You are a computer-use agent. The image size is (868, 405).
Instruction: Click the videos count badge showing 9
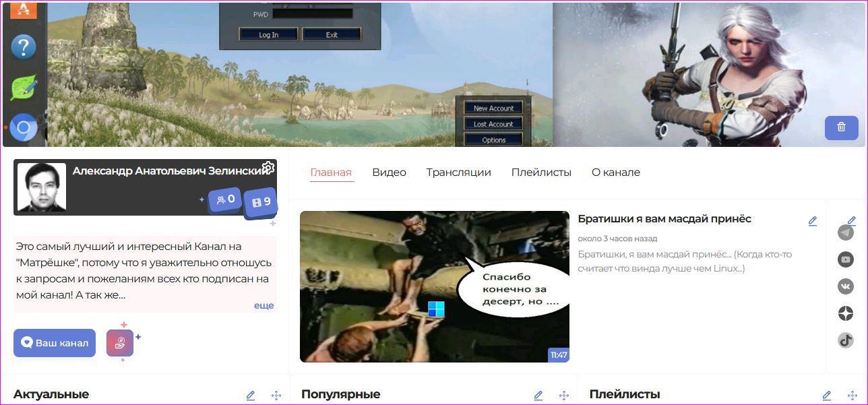click(x=261, y=202)
